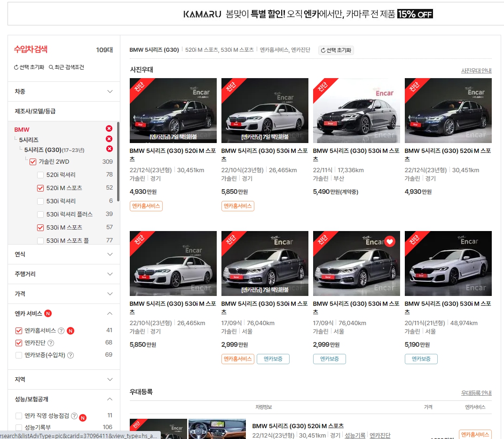Click the help icon next to 엔카진단
The height and width of the screenshot is (439, 504).
51,343
